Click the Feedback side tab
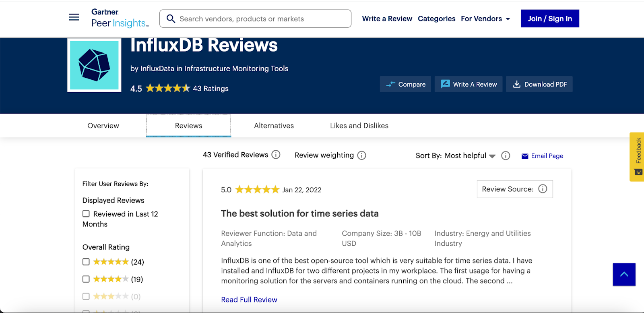The image size is (644, 313). pos(637,157)
